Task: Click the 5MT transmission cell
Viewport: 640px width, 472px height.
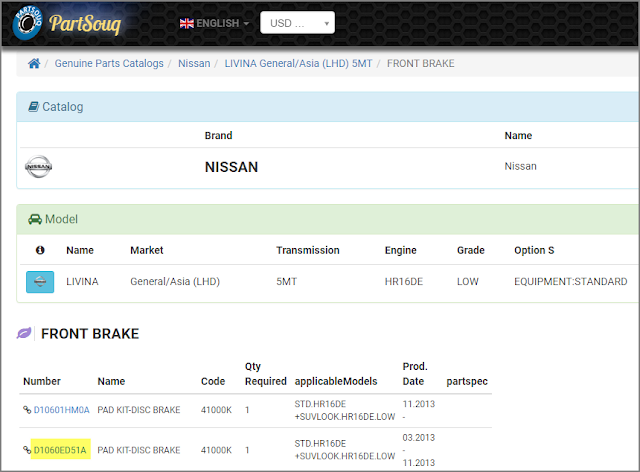Action: coord(287,281)
